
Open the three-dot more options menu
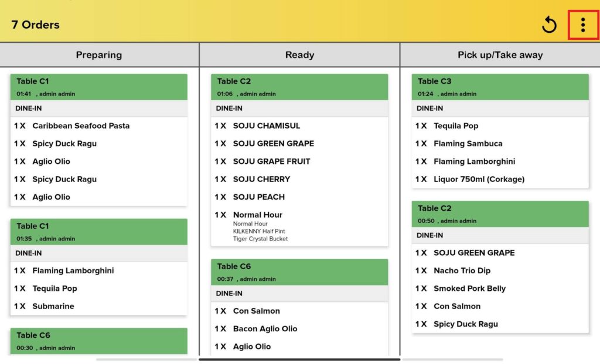pos(583,25)
